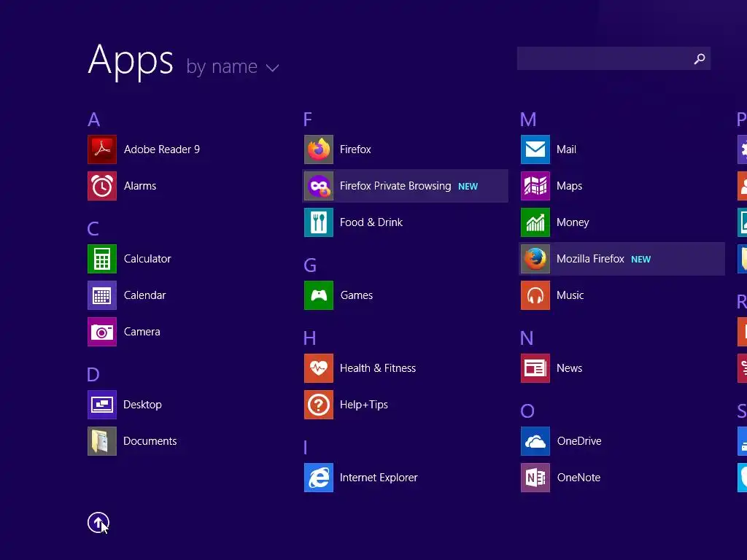Screen dimensions: 747x560
Task: Open the Health & Fitness heart icon
Action: [x=319, y=368]
